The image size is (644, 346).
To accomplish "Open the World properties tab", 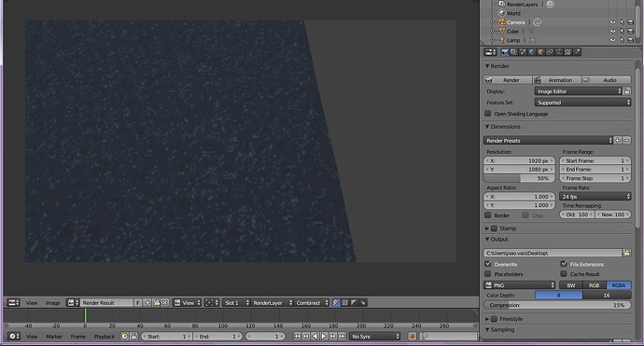I will pyautogui.click(x=532, y=52).
